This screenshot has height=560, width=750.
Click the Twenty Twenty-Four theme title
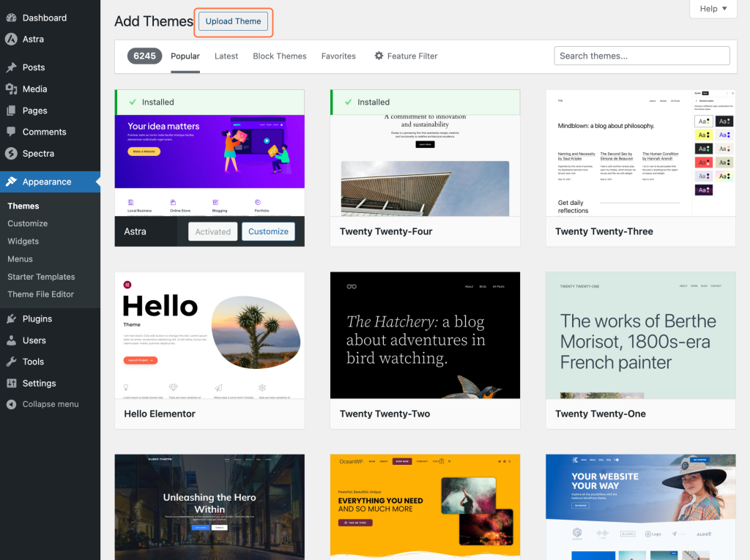point(386,231)
